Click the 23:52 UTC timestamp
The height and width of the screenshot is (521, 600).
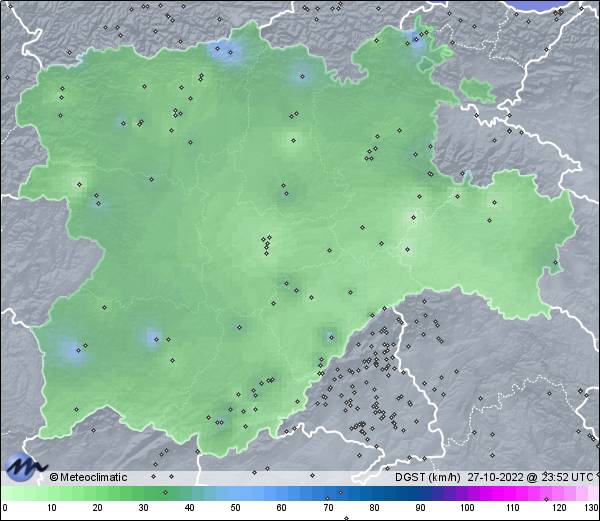pyautogui.click(x=567, y=477)
